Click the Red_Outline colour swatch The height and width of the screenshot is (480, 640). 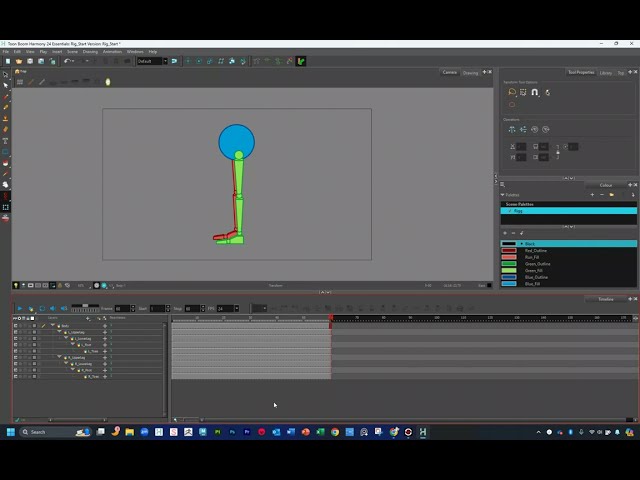(509, 251)
